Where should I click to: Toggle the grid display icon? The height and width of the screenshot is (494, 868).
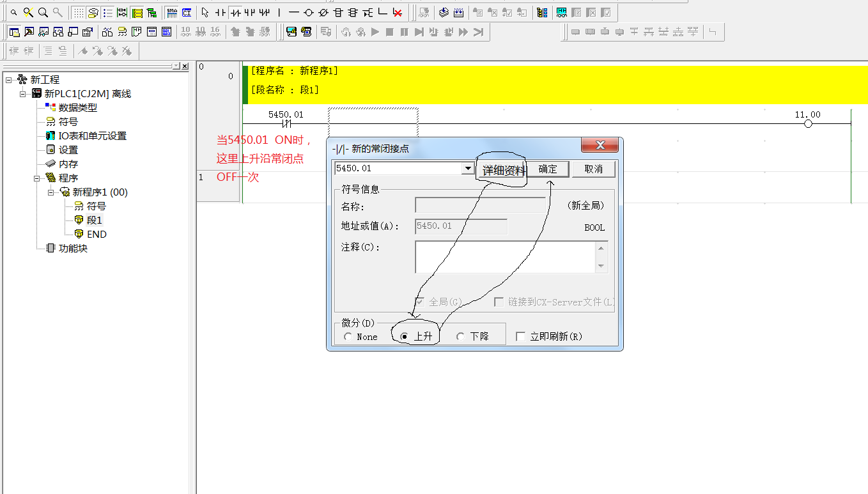[x=78, y=12]
